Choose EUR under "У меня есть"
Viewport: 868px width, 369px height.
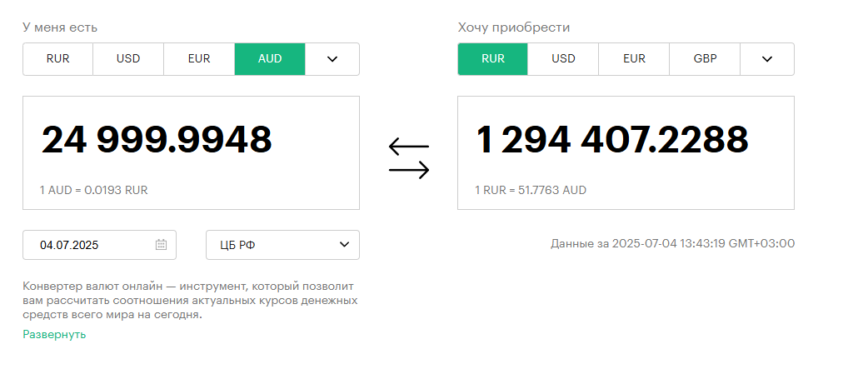[199, 58]
